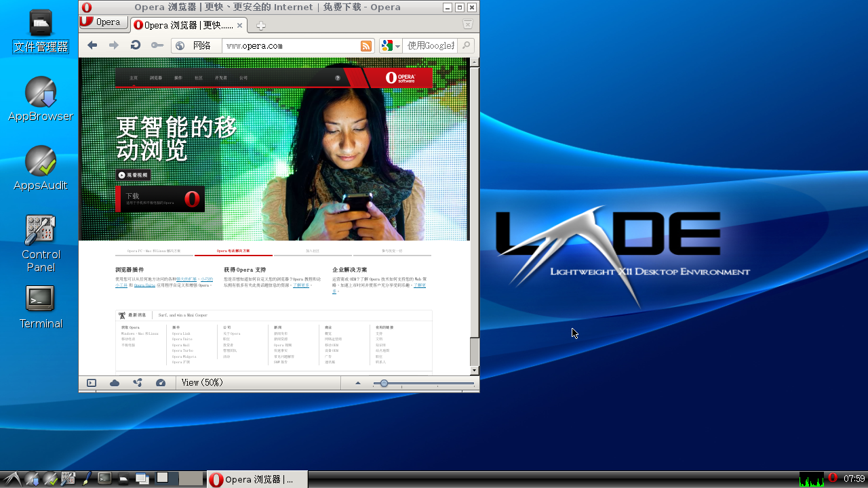Open the Control Panel desktop icon

coord(41,244)
